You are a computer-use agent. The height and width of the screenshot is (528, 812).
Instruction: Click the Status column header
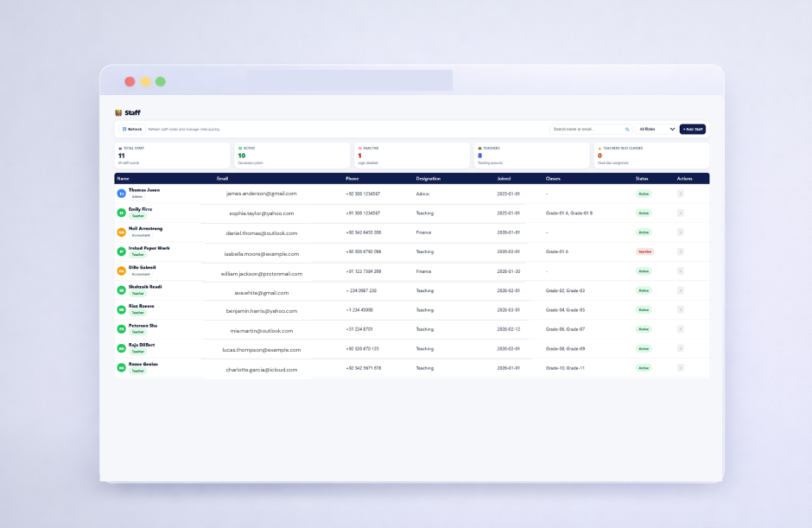[642, 179]
